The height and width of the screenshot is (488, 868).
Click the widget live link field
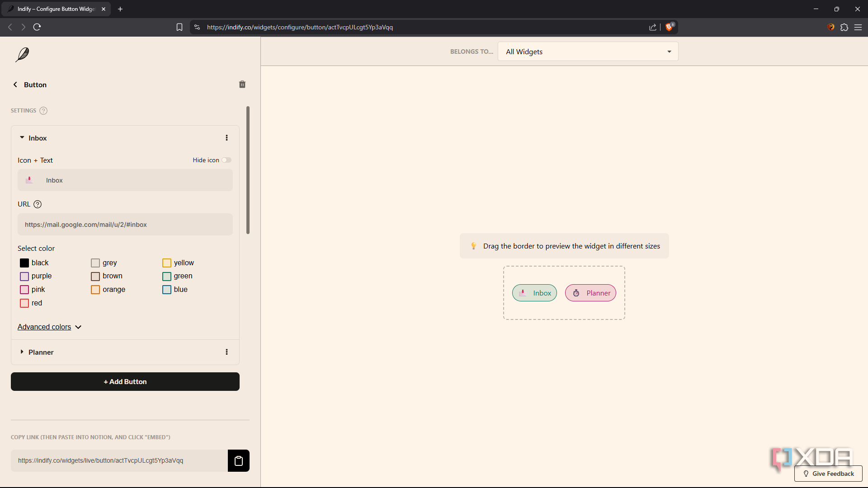(119, 460)
